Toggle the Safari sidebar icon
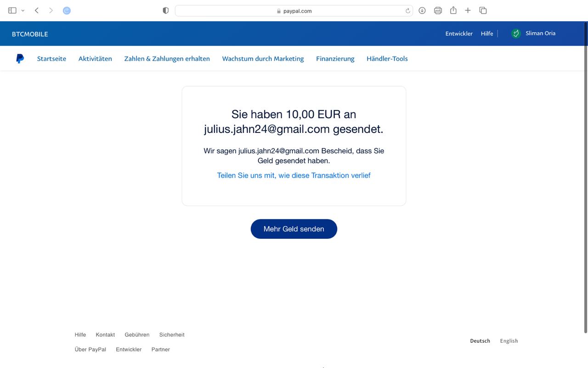Image resolution: width=588 pixels, height=368 pixels. (12, 11)
